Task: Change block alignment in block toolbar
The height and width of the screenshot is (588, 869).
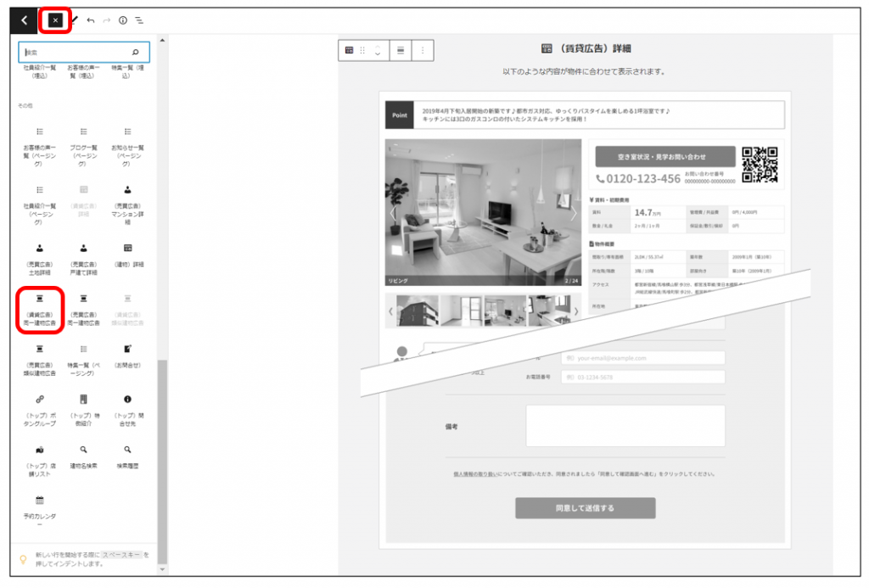Action: [x=401, y=51]
